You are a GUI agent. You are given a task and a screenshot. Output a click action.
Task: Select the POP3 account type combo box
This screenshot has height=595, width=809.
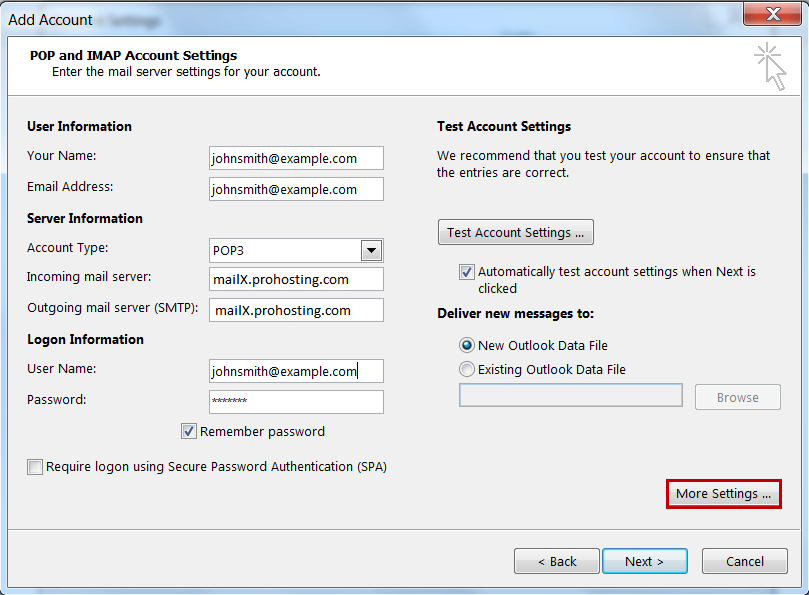click(296, 251)
